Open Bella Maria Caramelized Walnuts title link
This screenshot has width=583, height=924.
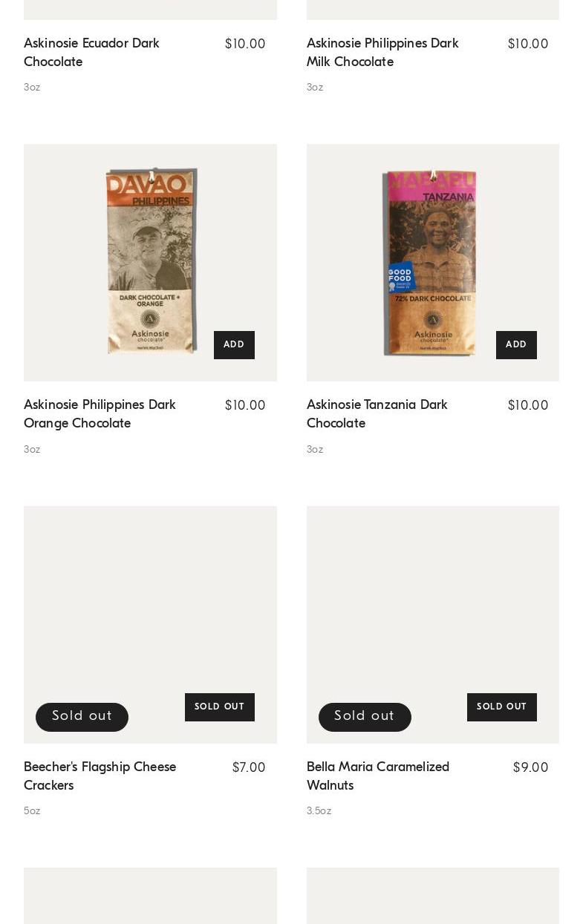coord(378,776)
